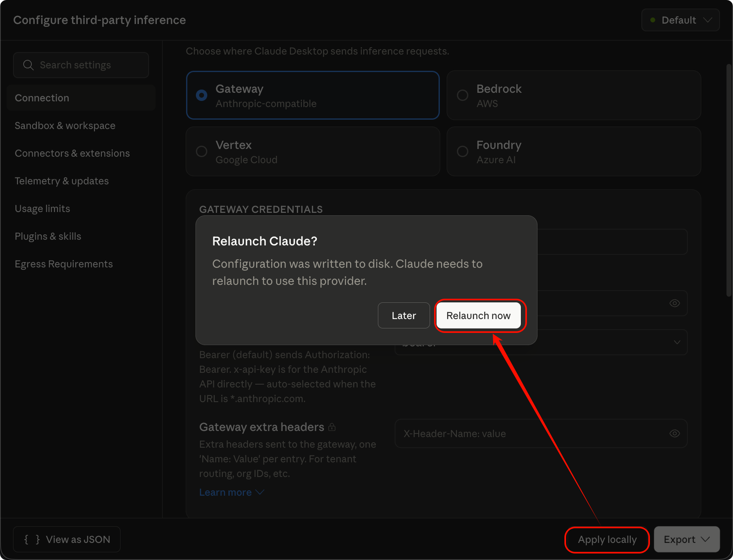Select the Bedrock AWS provider radio
Viewport: 733px width, 560px height.
coord(463,95)
